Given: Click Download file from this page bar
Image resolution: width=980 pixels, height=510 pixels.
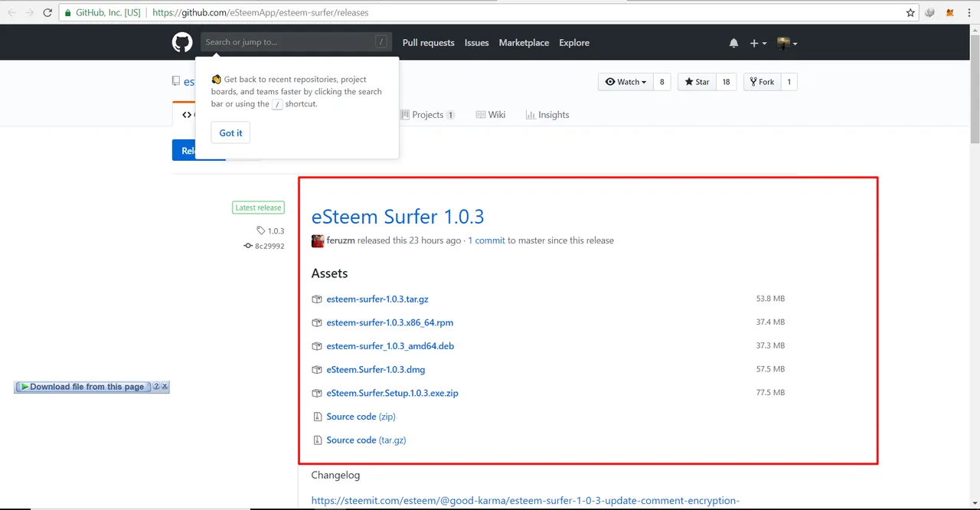Looking at the screenshot, I should click(x=82, y=387).
